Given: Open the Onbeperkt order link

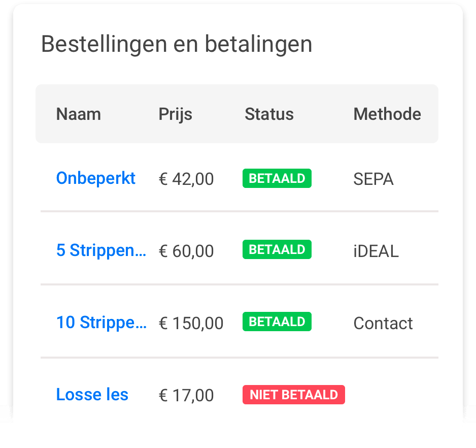Looking at the screenshot, I should (x=96, y=178).
